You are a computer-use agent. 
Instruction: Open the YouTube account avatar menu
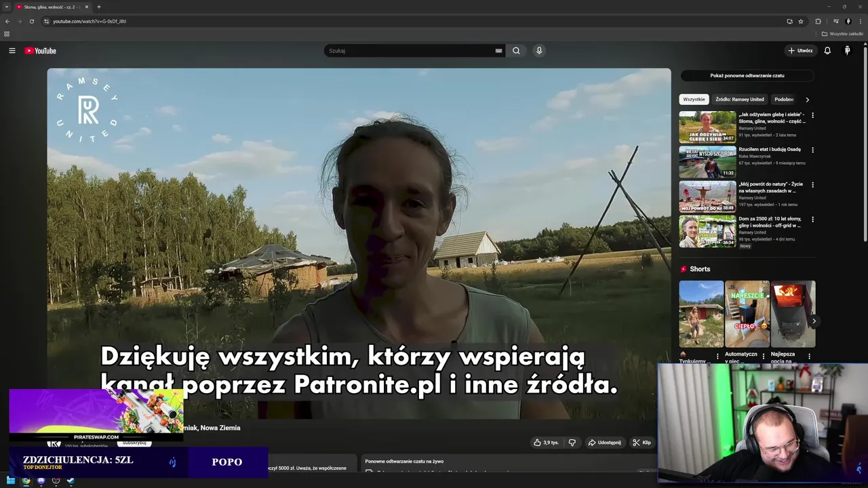(847, 51)
